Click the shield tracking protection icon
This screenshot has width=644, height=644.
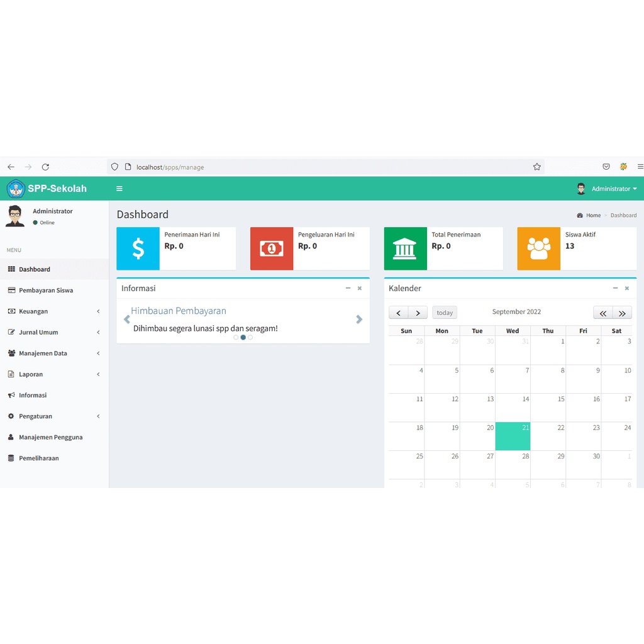click(114, 167)
